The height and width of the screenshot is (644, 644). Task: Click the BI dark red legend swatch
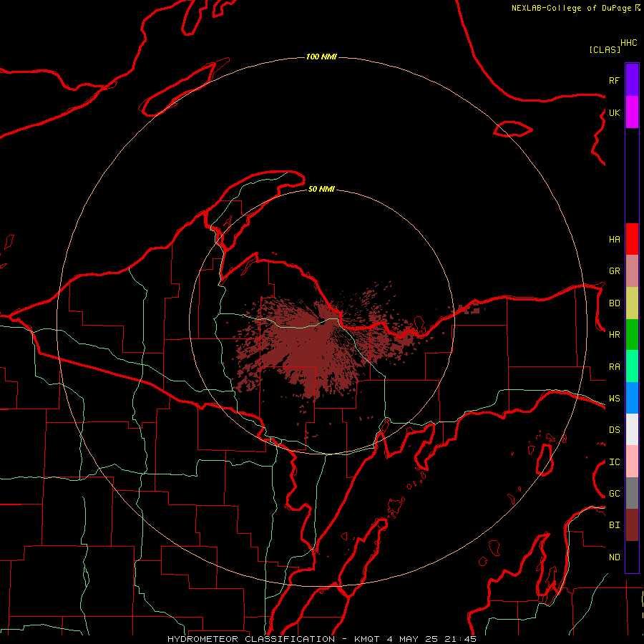coord(632,525)
